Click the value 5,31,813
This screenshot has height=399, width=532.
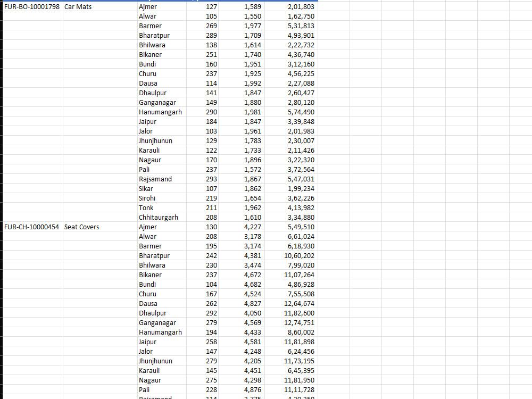point(291,26)
